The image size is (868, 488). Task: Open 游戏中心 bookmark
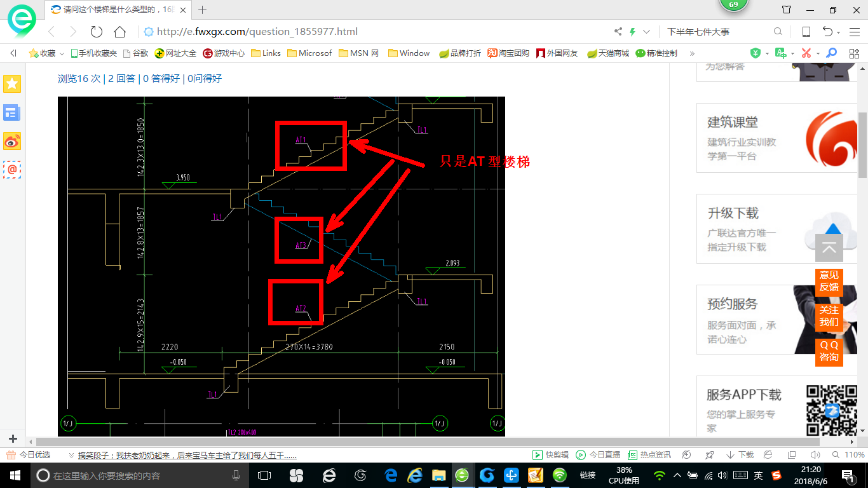point(224,53)
